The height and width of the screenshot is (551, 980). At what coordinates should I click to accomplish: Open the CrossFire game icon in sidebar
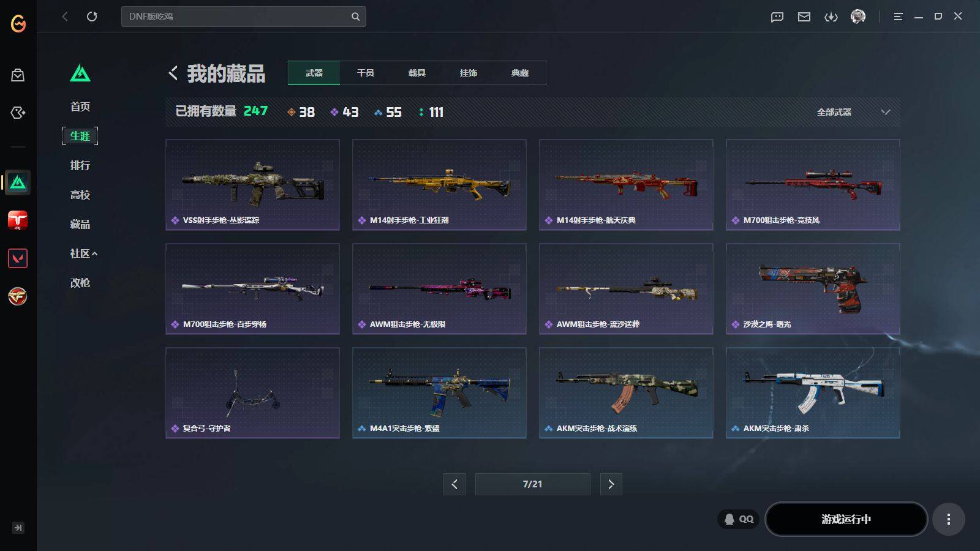pos(18,297)
